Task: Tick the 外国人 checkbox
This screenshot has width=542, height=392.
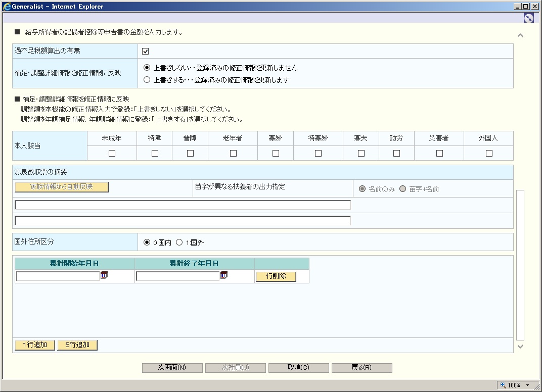Action: tap(489, 154)
